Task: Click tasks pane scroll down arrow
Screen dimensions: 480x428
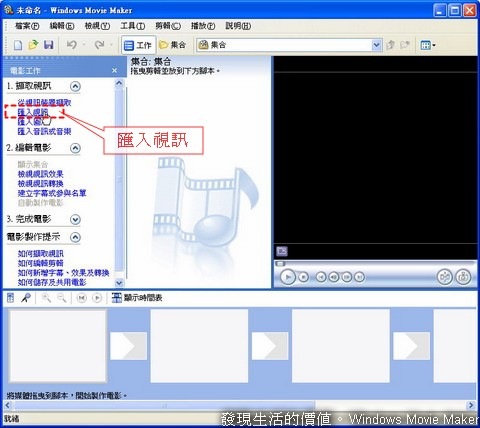Action: click(119, 283)
